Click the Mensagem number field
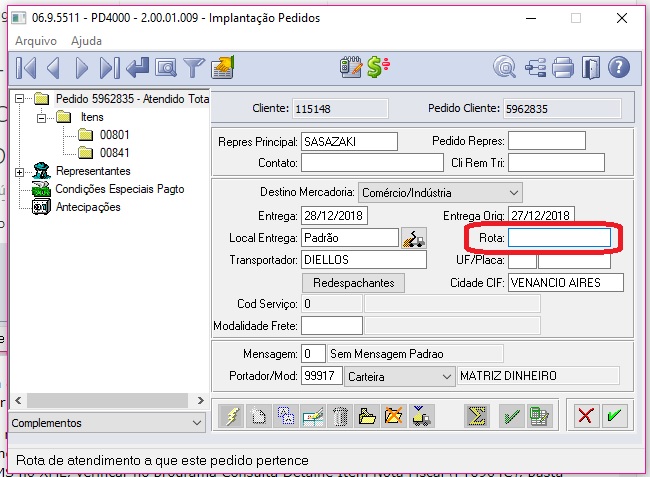 coord(313,354)
